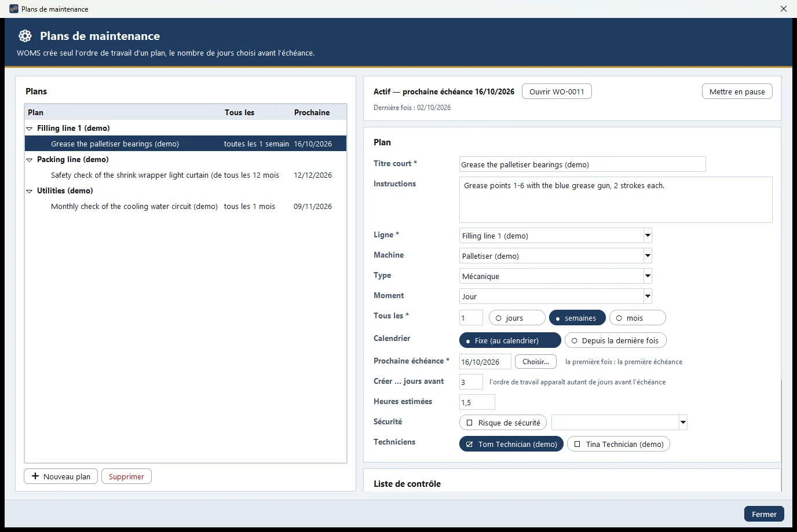Open the Ligne dropdown
This screenshot has height=532, width=797.
coord(648,236)
